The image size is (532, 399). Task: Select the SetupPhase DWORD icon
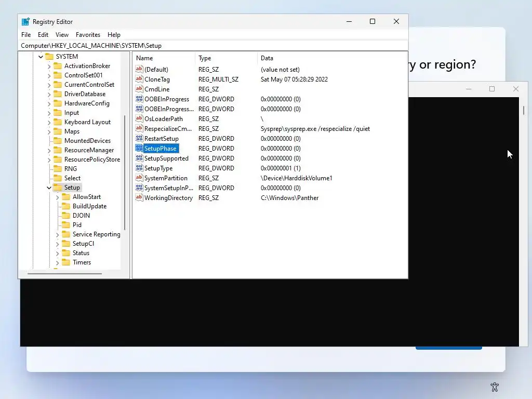(x=139, y=148)
